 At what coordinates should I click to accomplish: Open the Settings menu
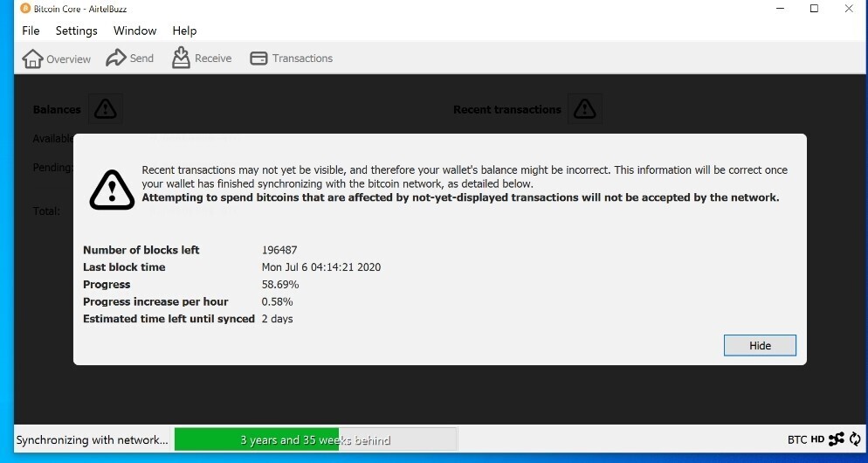point(76,31)
